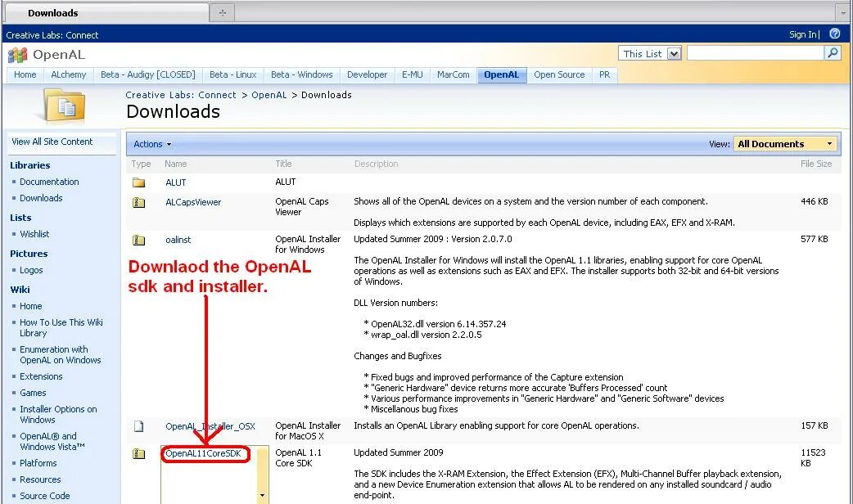
Task: Download the OpenAL11CoreSDK file
Action: [204, 453]
